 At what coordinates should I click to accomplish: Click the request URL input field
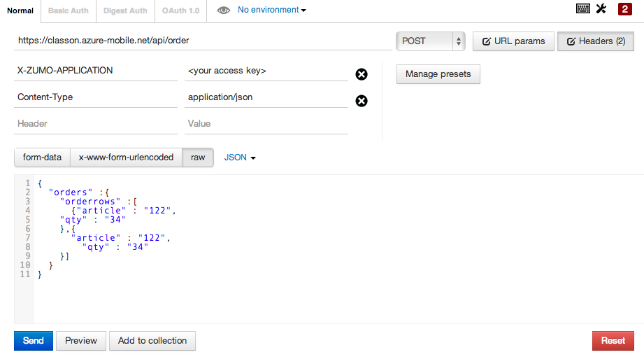[203, 41]
